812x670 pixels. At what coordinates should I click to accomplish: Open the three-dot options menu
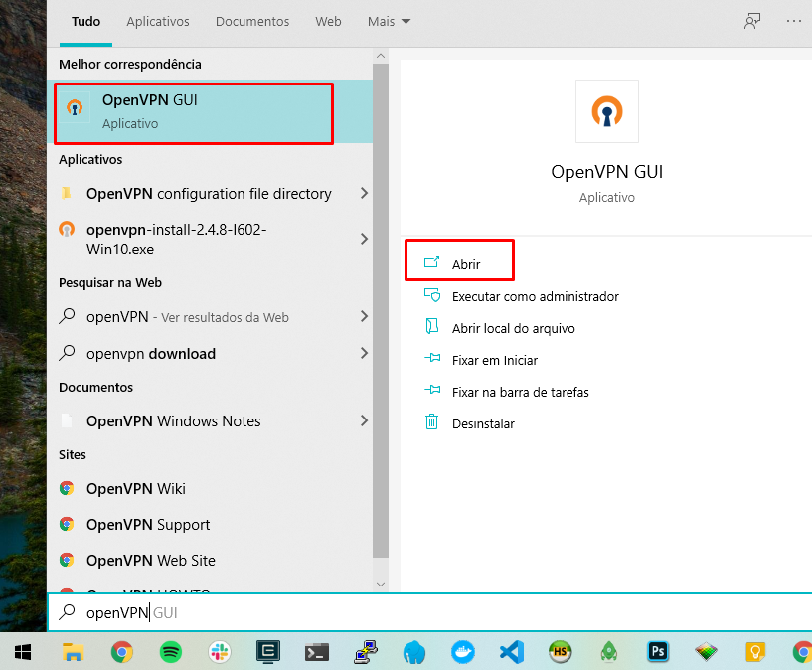click(794, 21)
